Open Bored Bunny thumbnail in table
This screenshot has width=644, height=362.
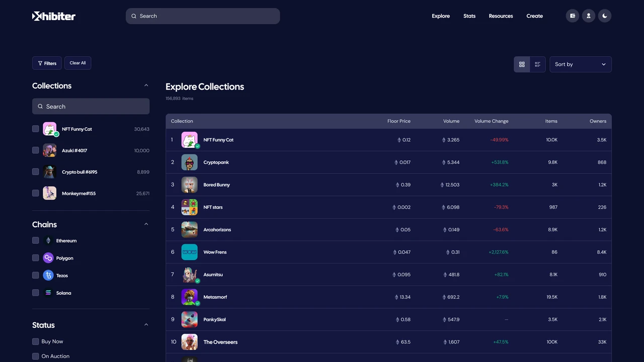(190, 185)
